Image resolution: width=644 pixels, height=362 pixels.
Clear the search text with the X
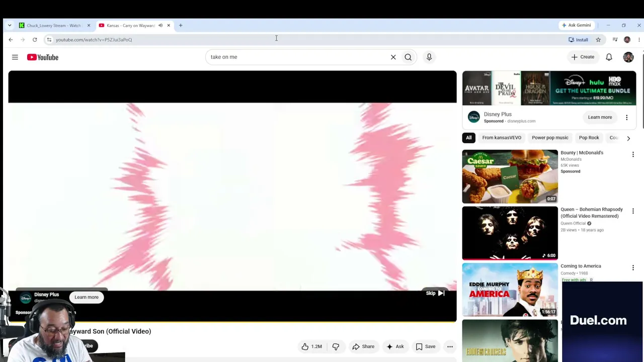click(x=393, y=57)
